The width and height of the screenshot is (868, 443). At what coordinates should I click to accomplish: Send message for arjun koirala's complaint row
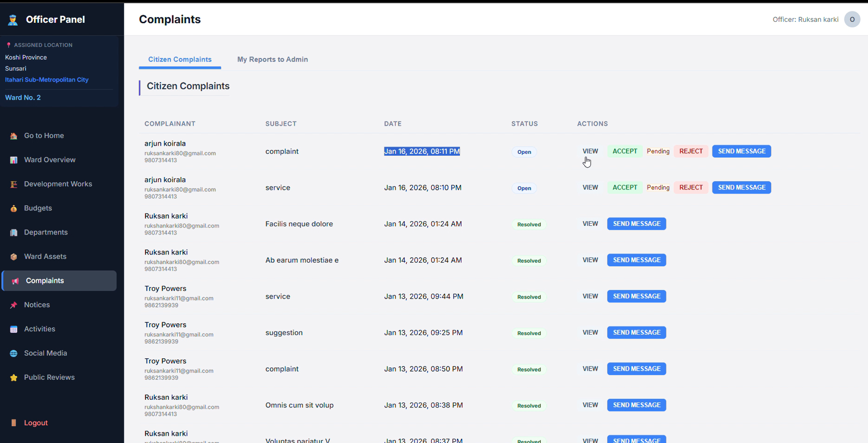tap(742, 151)
